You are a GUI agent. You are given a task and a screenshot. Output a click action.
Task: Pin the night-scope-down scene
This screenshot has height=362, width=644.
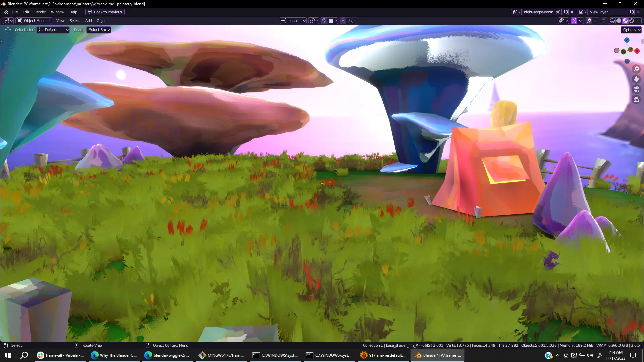pos(558,12)
